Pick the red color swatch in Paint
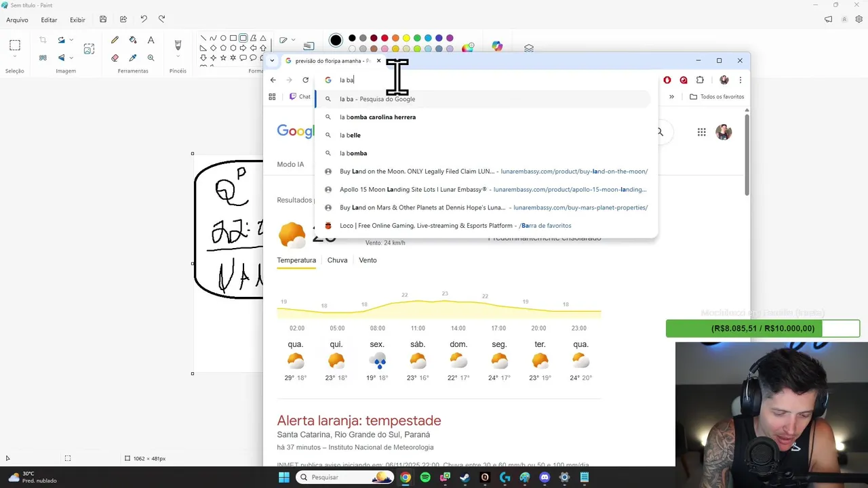 [384, 38]
